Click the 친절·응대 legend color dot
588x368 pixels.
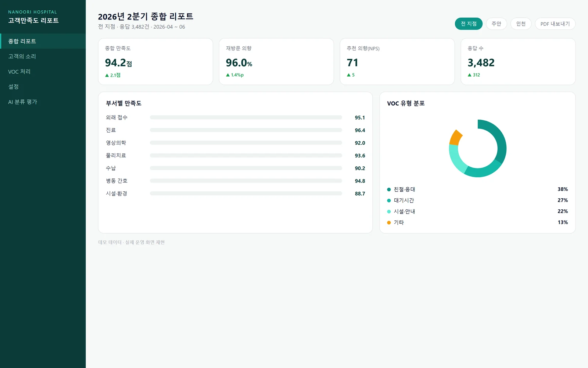pos(389,190)
